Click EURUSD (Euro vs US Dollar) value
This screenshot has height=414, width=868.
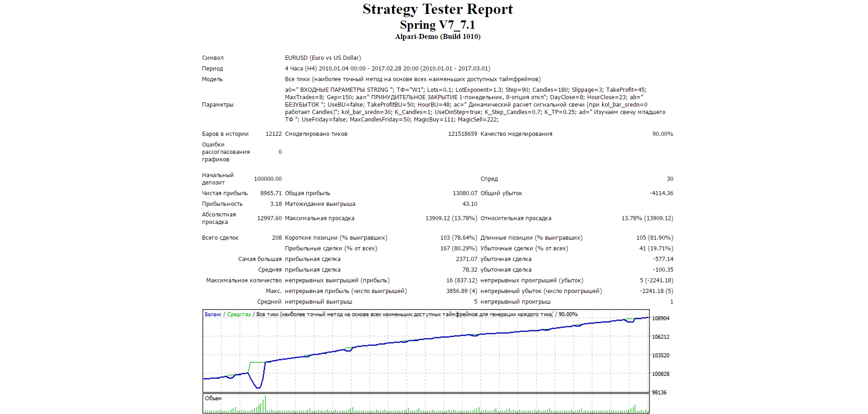(x=323, y=58)
